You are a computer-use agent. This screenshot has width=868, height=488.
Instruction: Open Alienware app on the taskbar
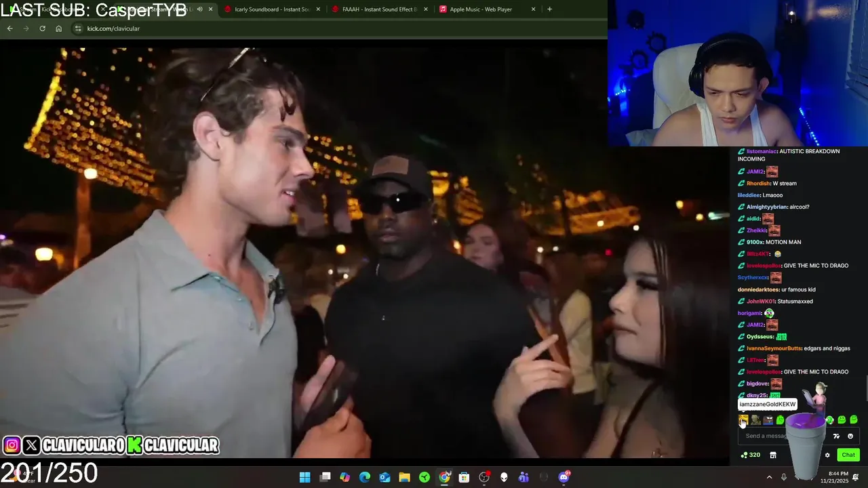[x=504, y=477]
